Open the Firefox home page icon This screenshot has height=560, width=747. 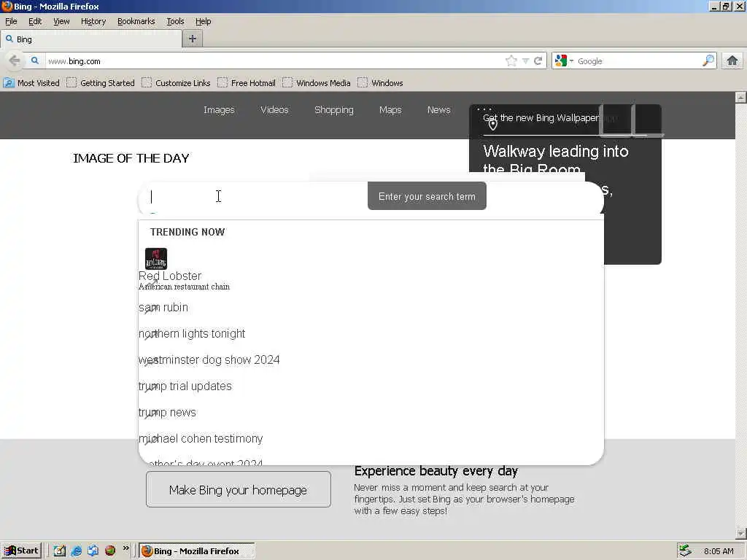click(x=732, y=61)
